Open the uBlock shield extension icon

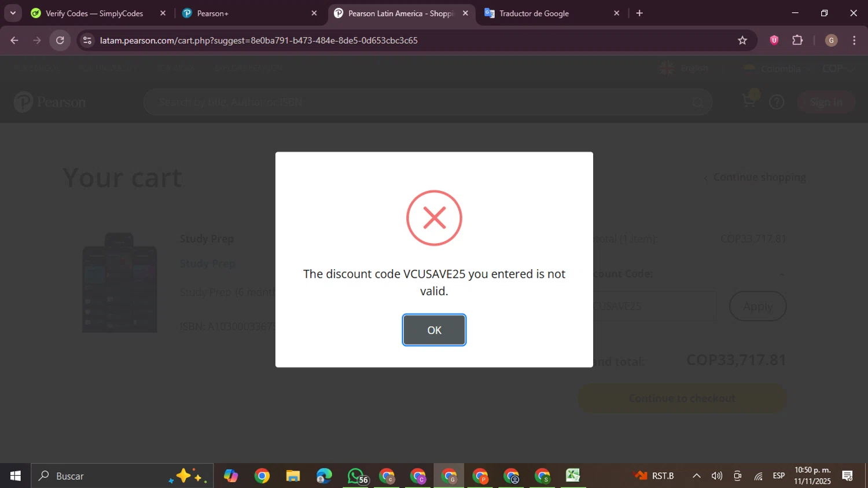tap(774, 40)
